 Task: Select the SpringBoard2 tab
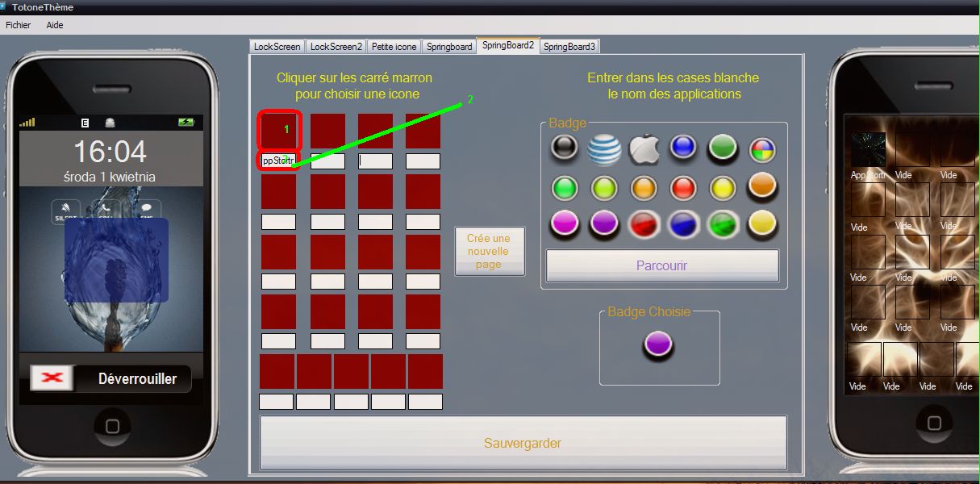click(508, 46)
